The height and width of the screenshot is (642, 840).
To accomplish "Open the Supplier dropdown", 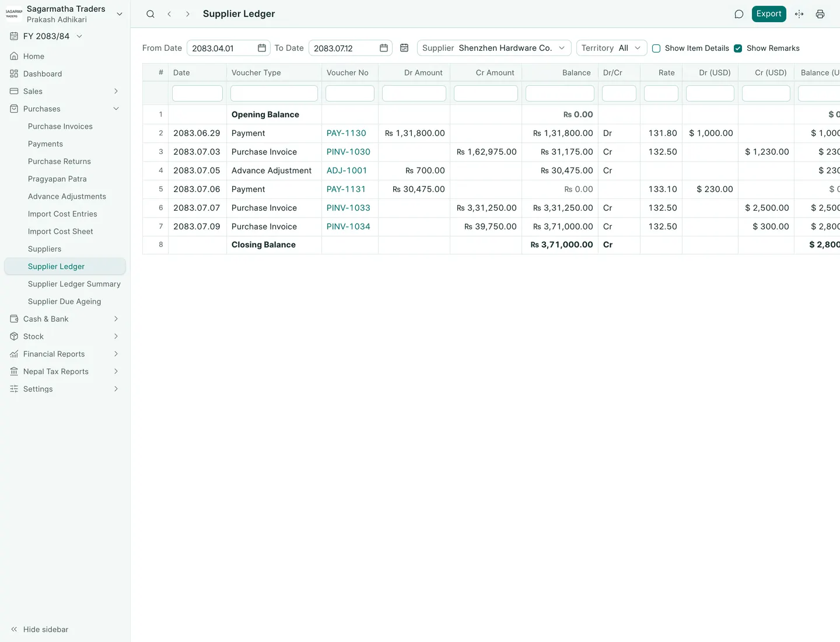I will 494,48.
